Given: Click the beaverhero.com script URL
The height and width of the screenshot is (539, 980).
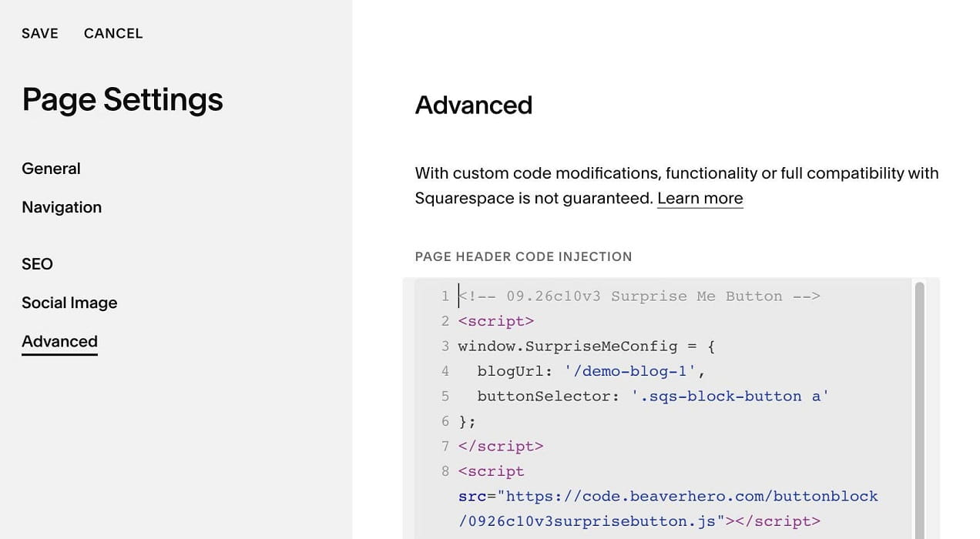Looking at the screenshot, I should point(668,508).
